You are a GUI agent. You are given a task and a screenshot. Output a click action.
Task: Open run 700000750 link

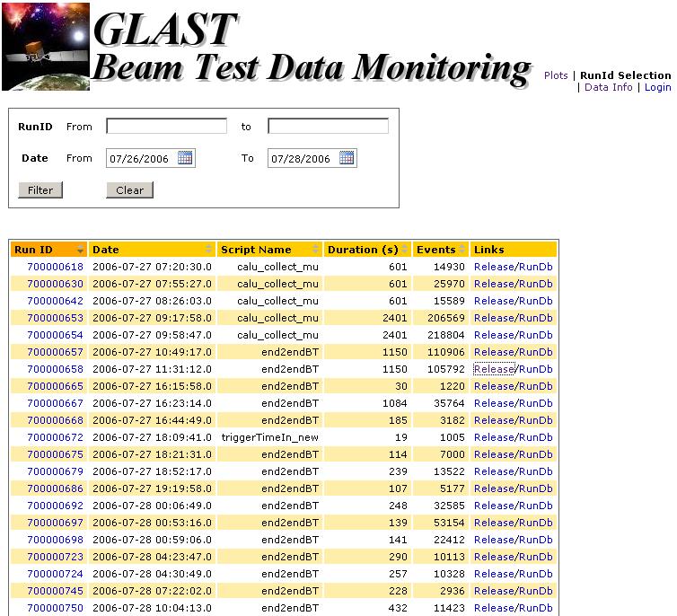pyautogui.click(x=56, y=608)
